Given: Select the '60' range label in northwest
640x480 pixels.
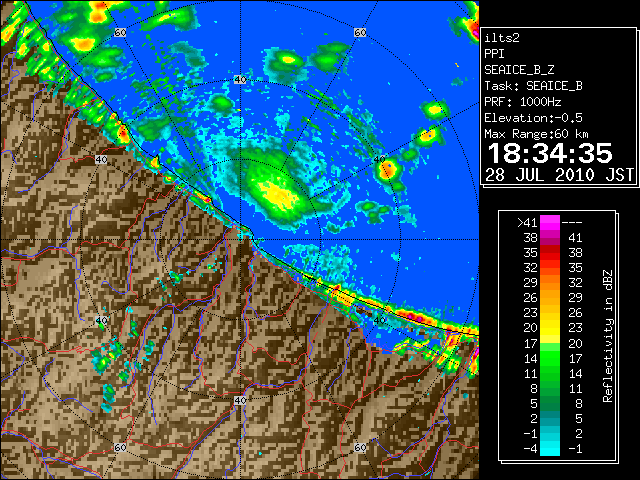Looking at the screenshot, I should click(120, 32).
